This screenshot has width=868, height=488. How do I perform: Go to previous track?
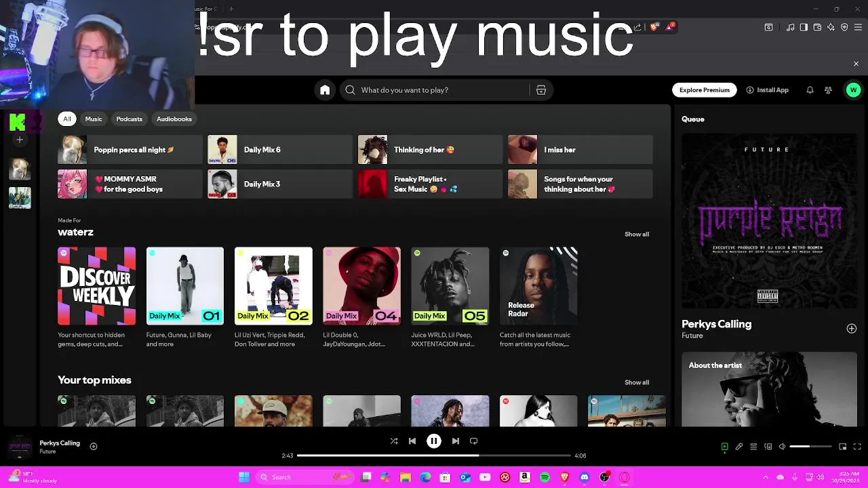point(412,441)
